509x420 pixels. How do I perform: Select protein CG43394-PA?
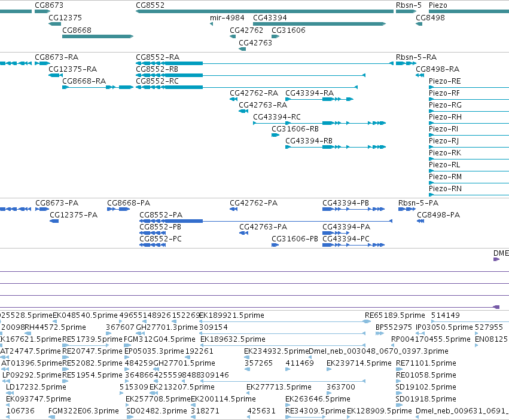pyautogui.click(x=346, y=227)
